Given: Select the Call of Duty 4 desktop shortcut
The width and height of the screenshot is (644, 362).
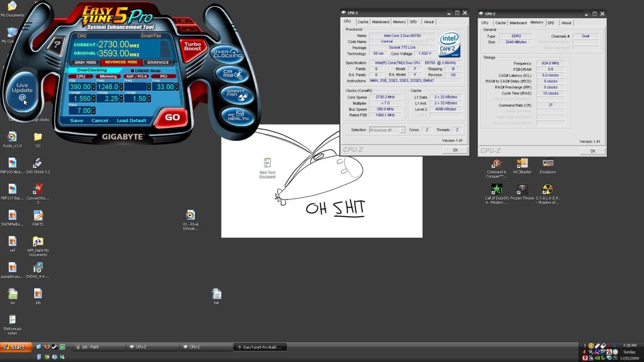Looking at the screenshot, I should 497,194.
